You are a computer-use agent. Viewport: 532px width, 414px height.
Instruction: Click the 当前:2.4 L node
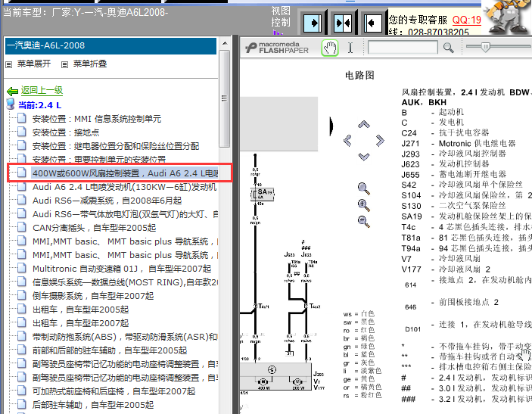[x=39, y=105]
